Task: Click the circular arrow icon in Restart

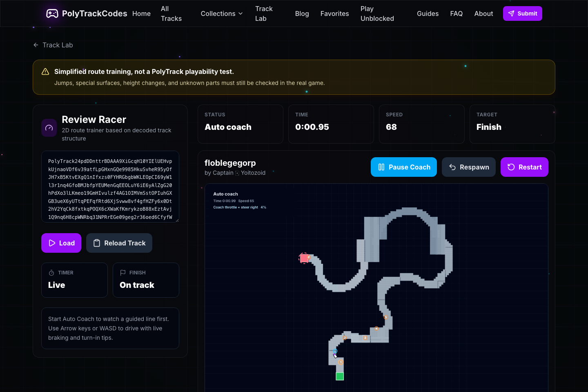Action: [511, 167]
